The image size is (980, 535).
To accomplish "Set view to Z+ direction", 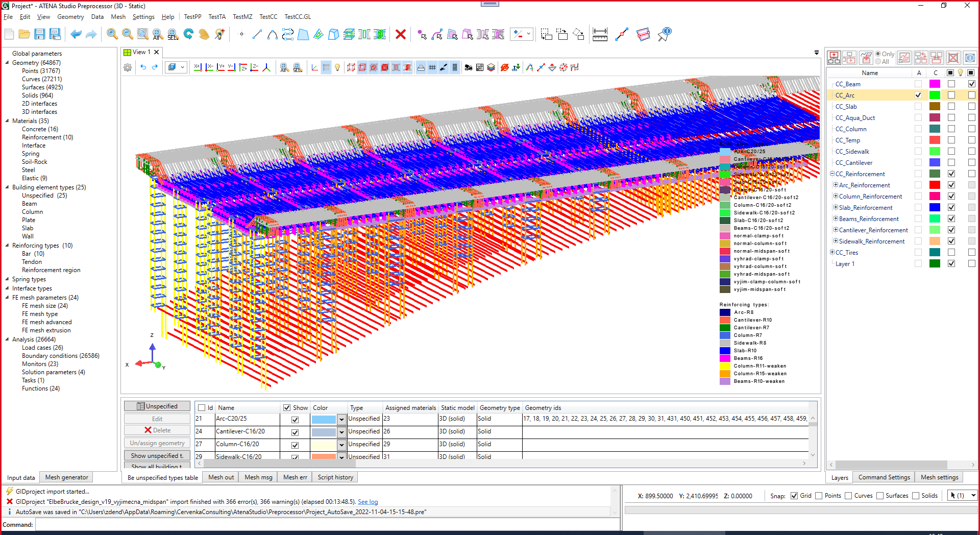I will pos(243,67).
